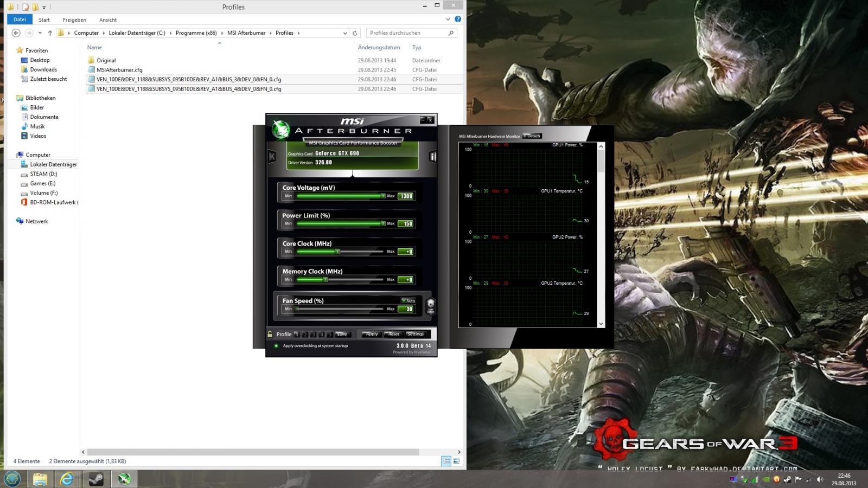Go back in Explorer navigation

click(16, 33)
